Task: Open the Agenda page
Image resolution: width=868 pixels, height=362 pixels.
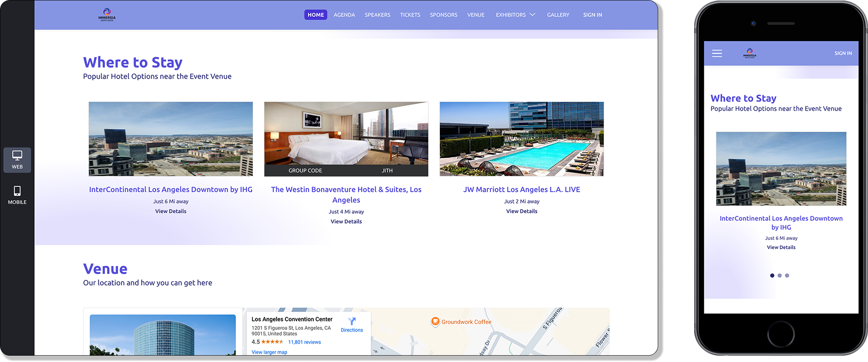Action: [x=344, y=15]
